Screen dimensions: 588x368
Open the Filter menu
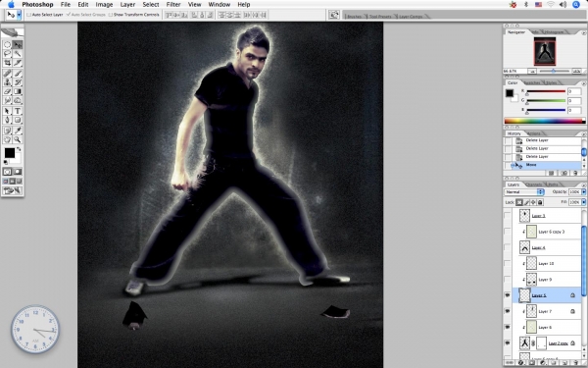point(173,5)
